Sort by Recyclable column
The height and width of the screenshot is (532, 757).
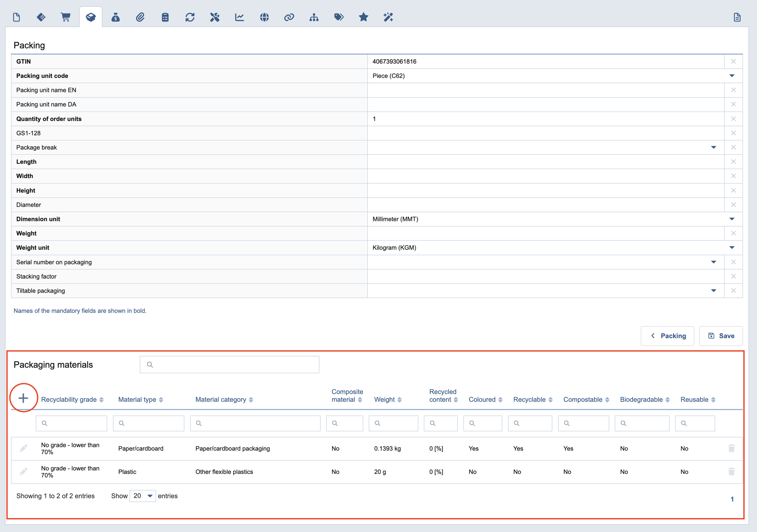(533, 399)
